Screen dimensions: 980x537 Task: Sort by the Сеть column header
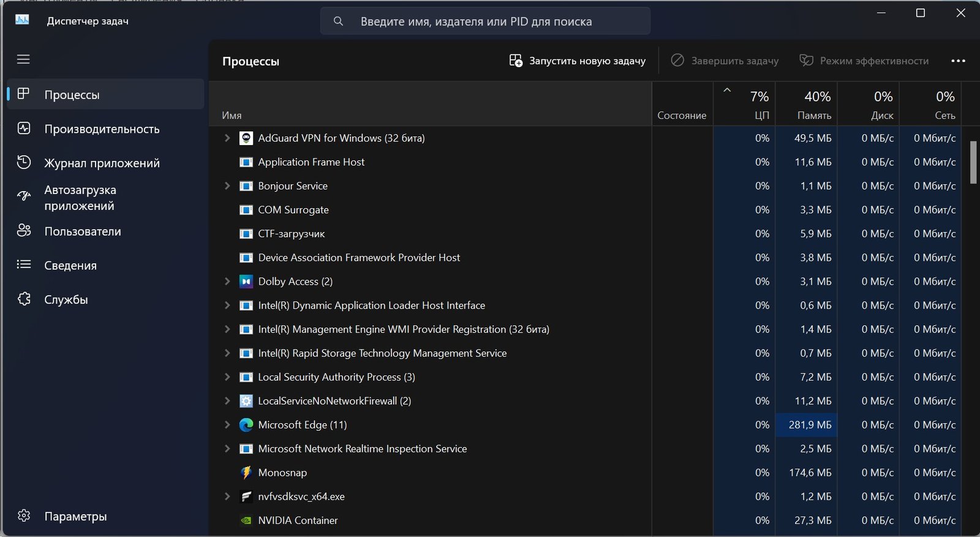pyautogui.click(x=930, y=104)
